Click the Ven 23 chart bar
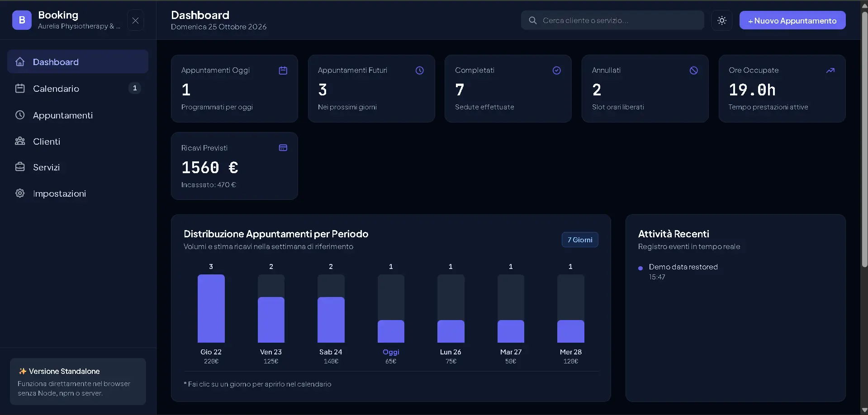This screenshot has width=868, height=415. coord(271,308)
